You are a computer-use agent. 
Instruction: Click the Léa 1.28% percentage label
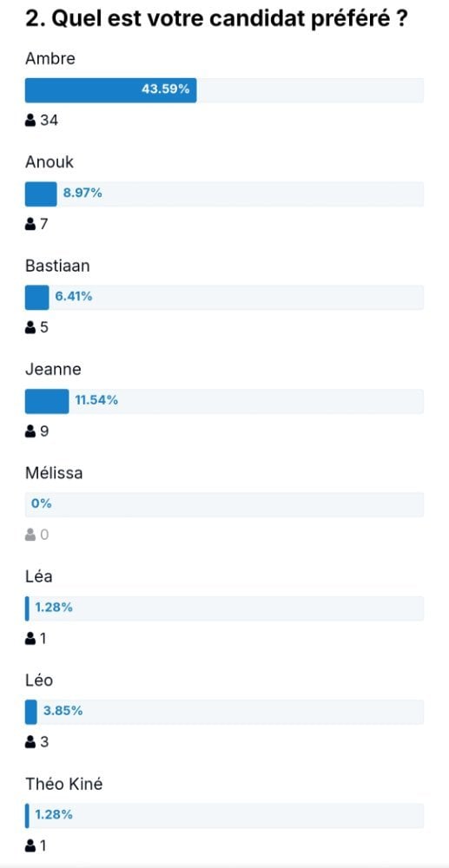[x=54, y=608]
